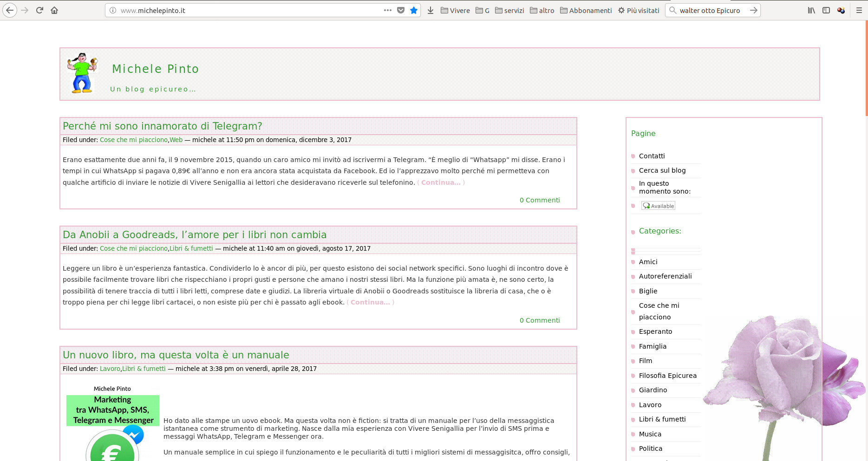
Task: Open post Da Anobii a Goodreads
Action: click(x=195, y=234)
